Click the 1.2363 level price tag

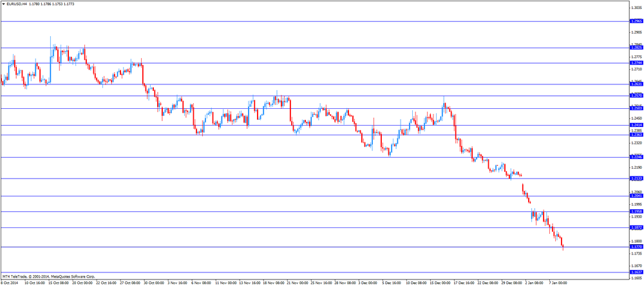(x=636, y=135)
